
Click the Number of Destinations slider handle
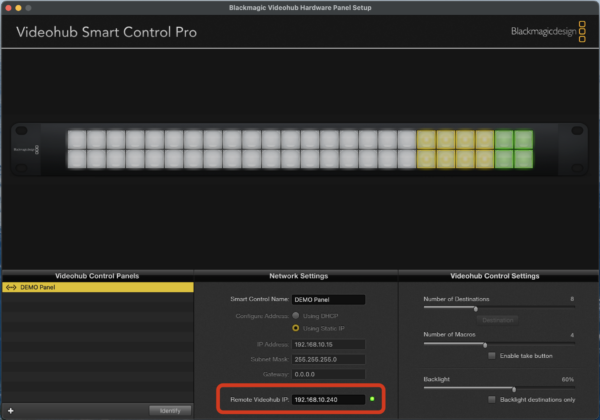[x=476, y=309]
